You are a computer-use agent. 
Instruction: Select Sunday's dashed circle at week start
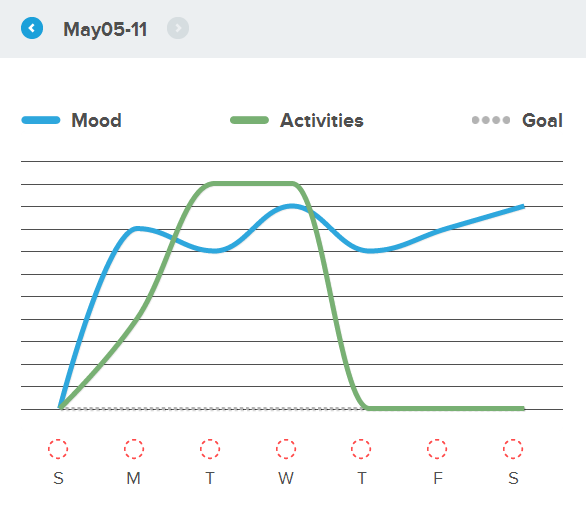tap(58, 449)
